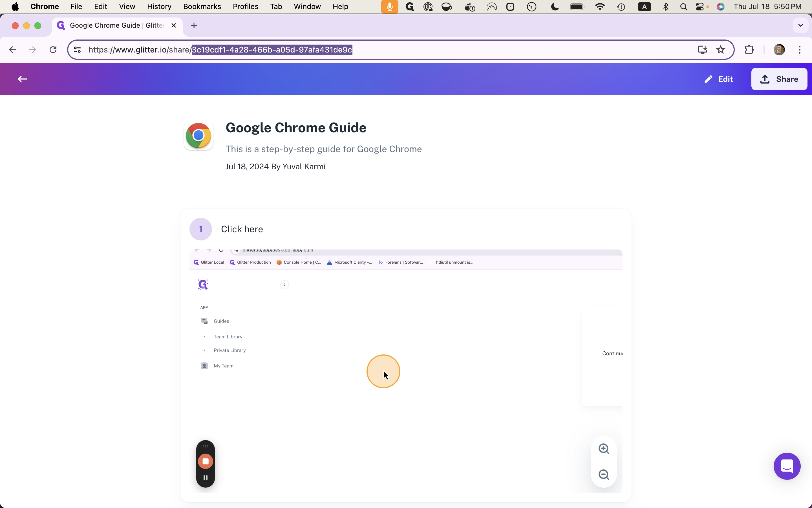
Task: Select the Google Chrome Guide tab
Action: pyautogui.click(x=117, y=25)
